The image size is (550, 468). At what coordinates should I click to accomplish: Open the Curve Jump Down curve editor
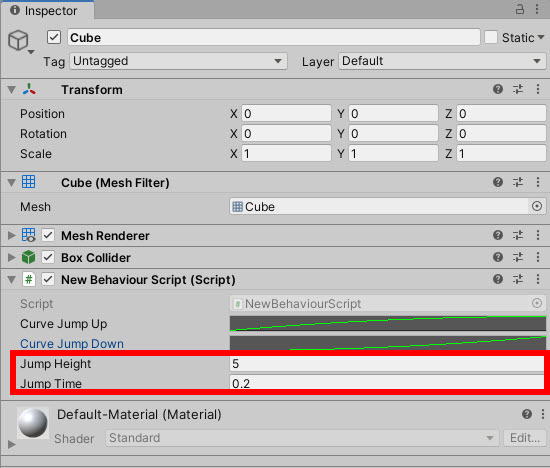pyautogui.click(x=388, y=343)
